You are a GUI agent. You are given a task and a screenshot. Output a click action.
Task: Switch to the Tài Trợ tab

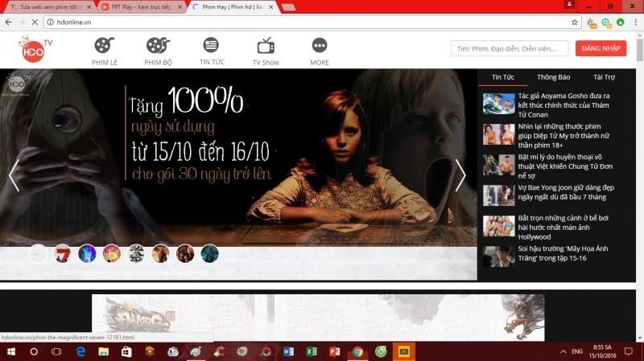click(x=604, y=77)
